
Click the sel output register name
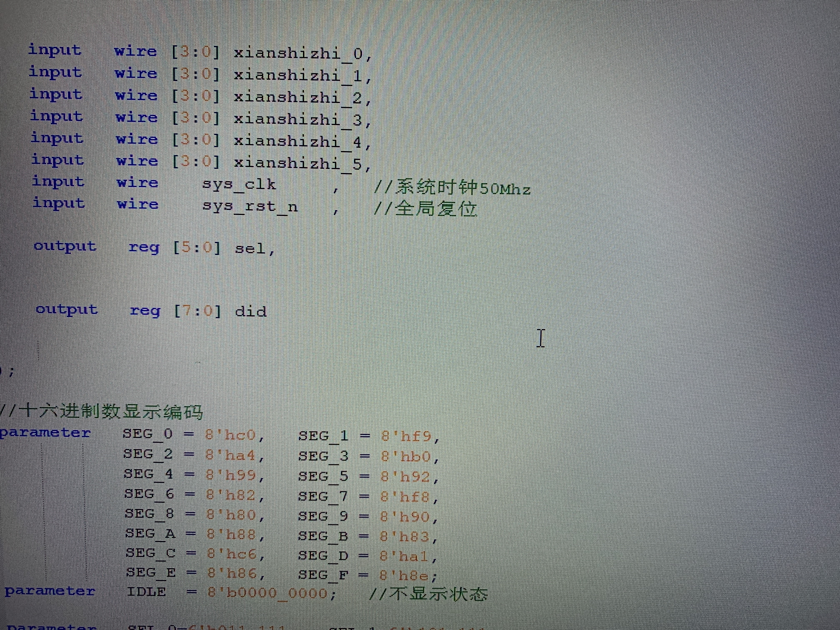251,248
